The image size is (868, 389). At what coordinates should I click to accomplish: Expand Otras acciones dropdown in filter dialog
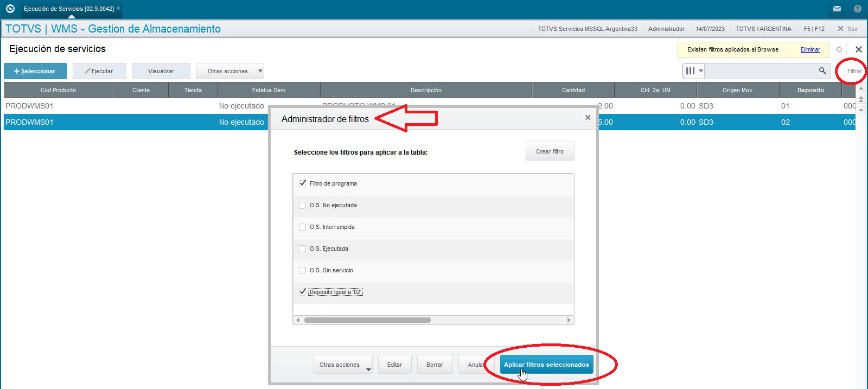pyautogui.click(x=343, y=365)
